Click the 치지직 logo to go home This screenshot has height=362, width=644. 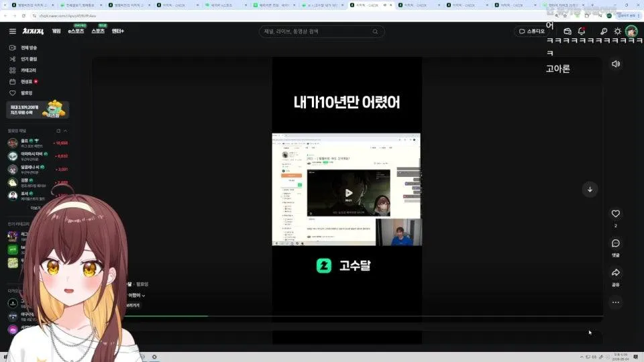coord(33,32)
